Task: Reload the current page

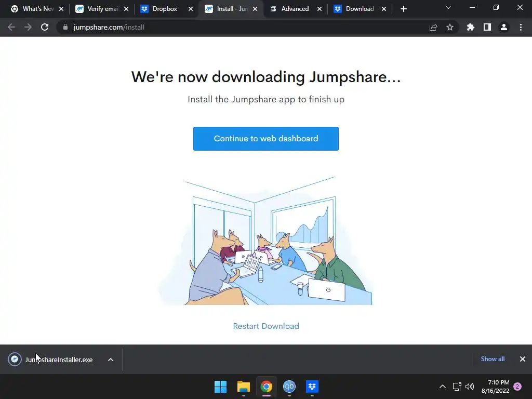Action: point(45,27)
